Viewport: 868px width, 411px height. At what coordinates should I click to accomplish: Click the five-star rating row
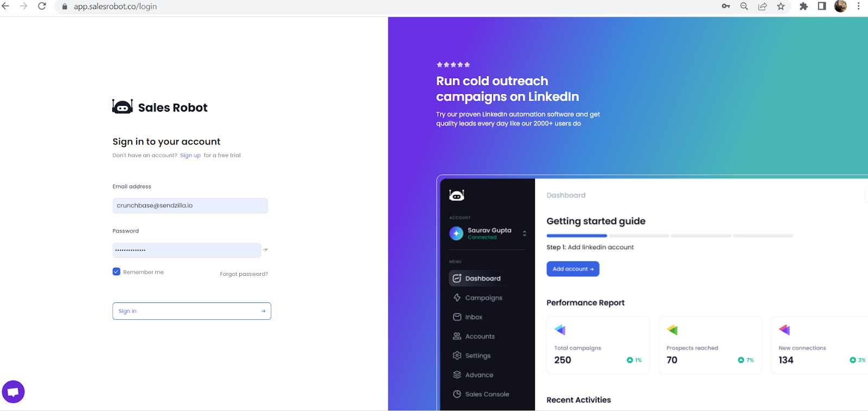[453, 65]
